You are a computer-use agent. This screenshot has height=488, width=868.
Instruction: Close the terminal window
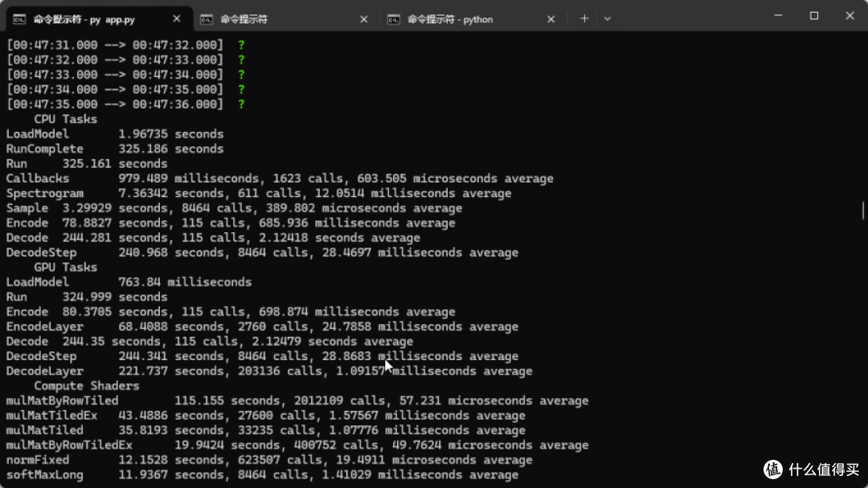pos(850,15)
